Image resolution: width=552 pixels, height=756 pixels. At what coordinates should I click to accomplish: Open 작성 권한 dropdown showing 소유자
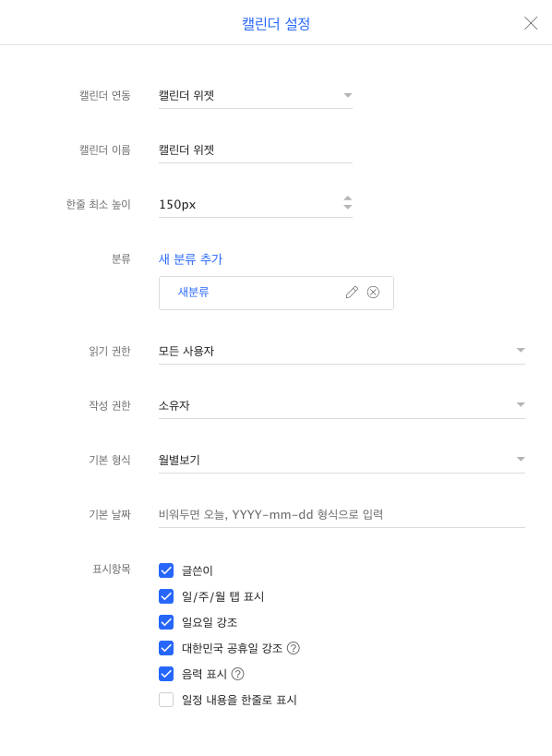(342, 405)
